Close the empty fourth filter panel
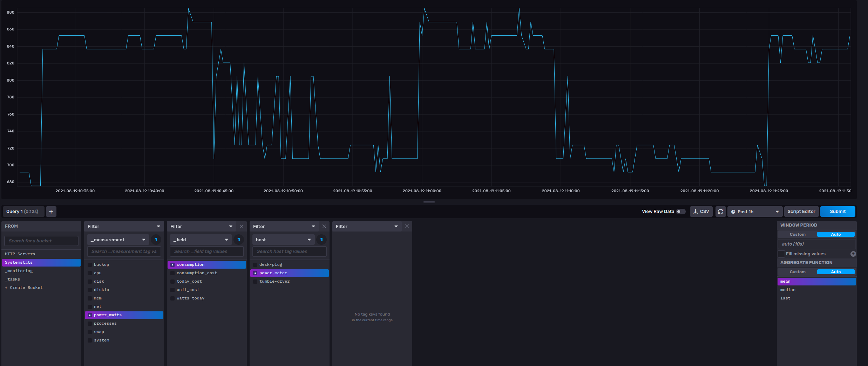 point(407,226)
